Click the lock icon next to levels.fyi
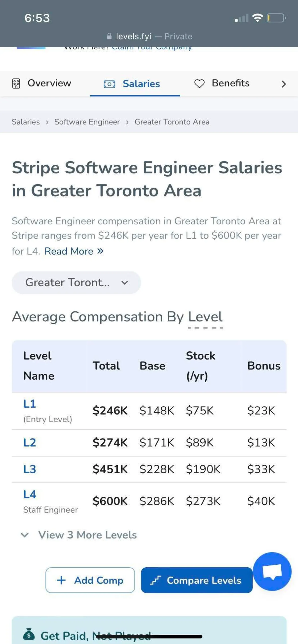Image resolution: width=298 pixels, height=644 pixels. pyautogui.click(x=109, y=36)
